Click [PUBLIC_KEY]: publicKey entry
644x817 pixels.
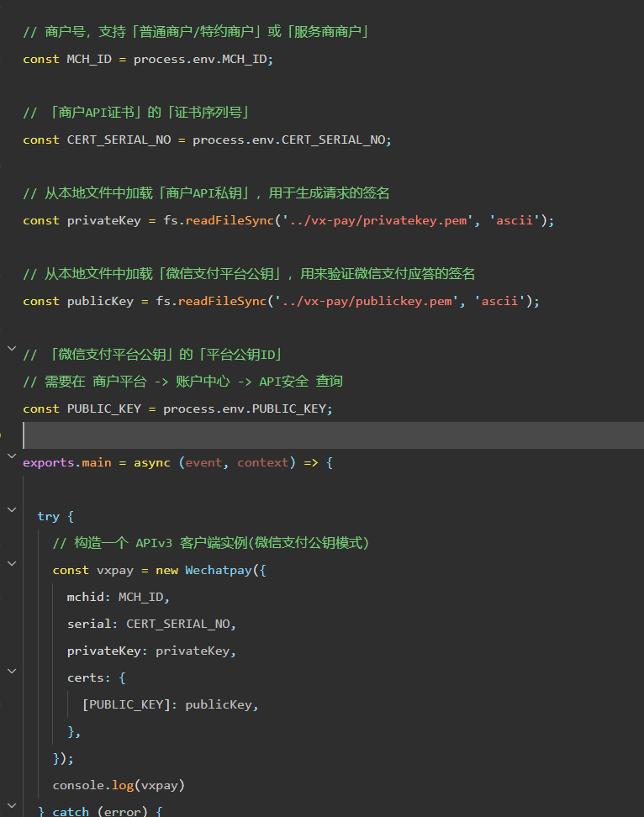coord(171,705)
